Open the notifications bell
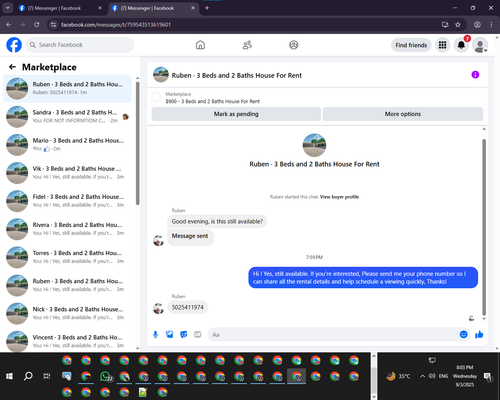This screenshot has width=500, height=400. (461, 45)
